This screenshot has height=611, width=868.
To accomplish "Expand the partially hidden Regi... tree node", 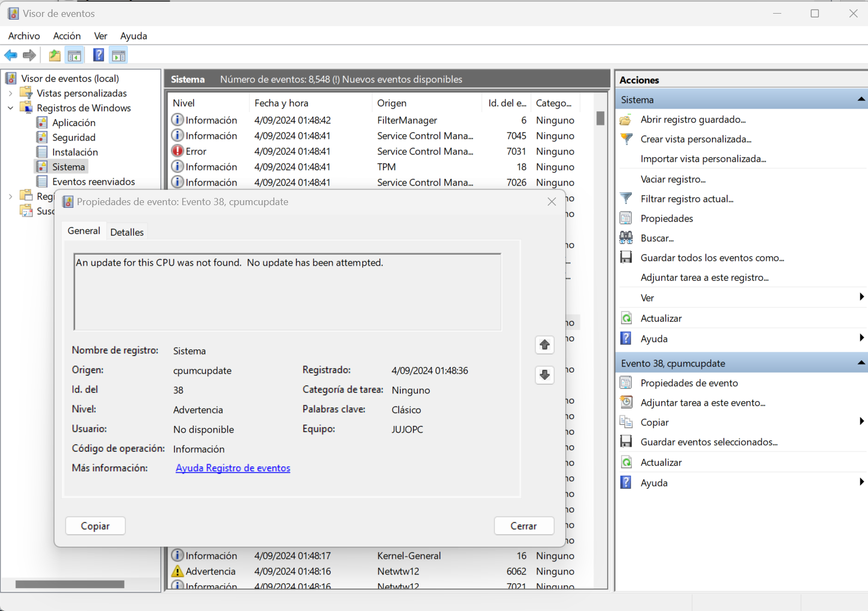I will pyautogui.click(x=10, y=196).
